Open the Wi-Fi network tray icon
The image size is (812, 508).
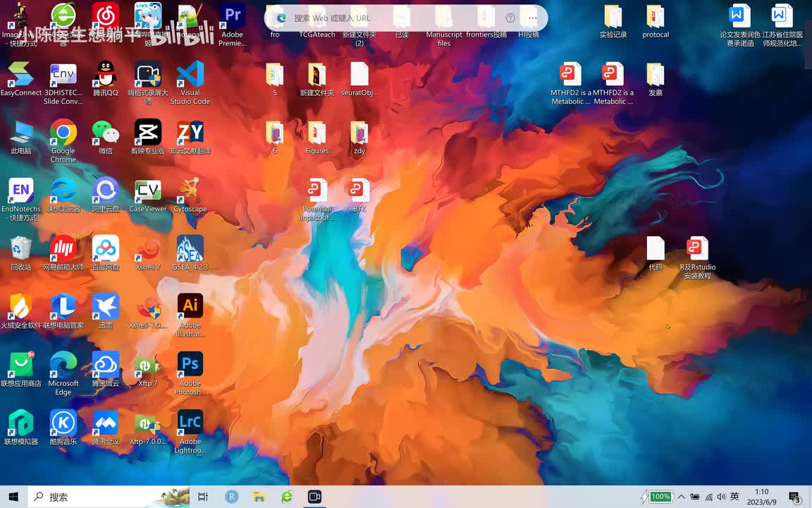click(708, 497)
